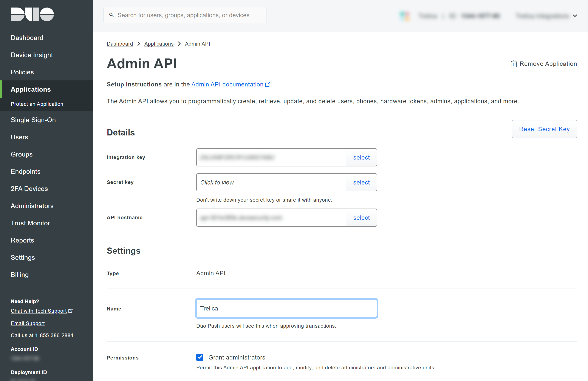Image resolution: width=588 pixels, height=381 pixels.
Task: Click the 'Admin API' breadcrumb text
Action: point(197,44)
